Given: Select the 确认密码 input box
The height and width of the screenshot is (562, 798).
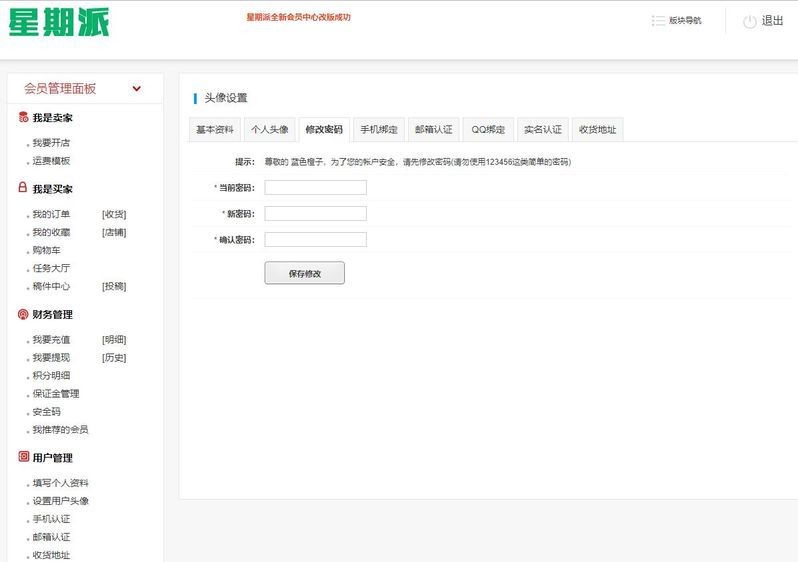Looking at the screenshot, I should pyautogui.click(x=315, y=240).
